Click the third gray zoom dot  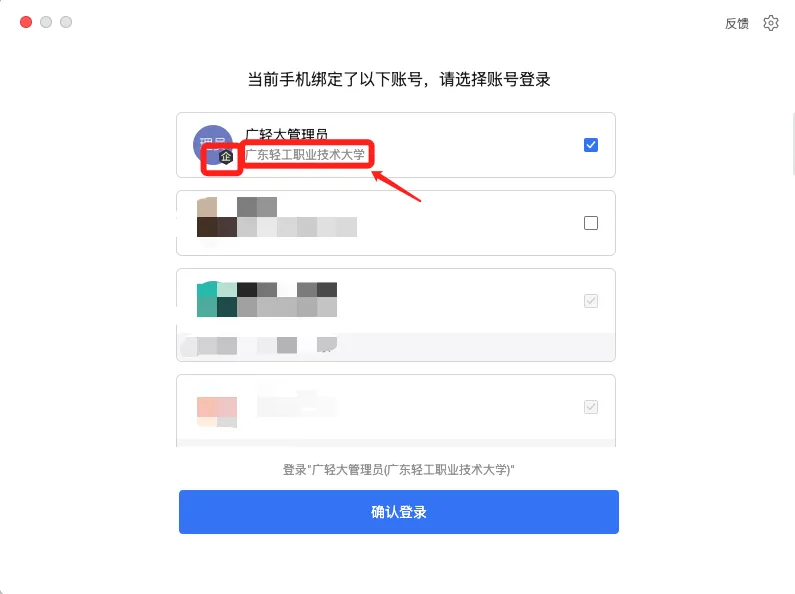click(x=66, y=22)
